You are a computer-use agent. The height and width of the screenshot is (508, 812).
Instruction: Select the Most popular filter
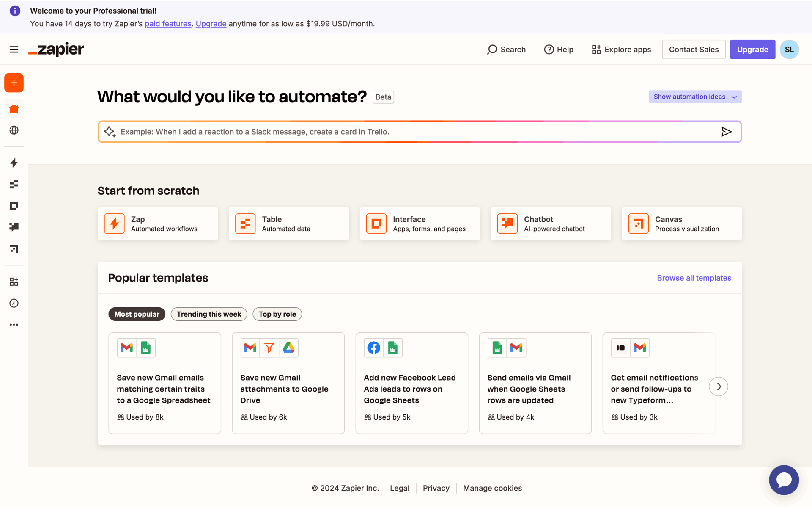coord(137,314)
